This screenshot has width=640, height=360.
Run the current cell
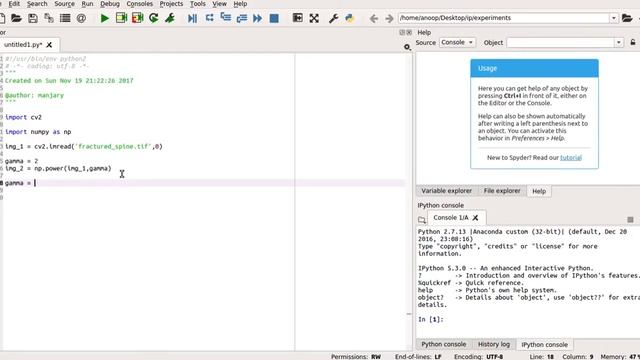pos(121,18)
